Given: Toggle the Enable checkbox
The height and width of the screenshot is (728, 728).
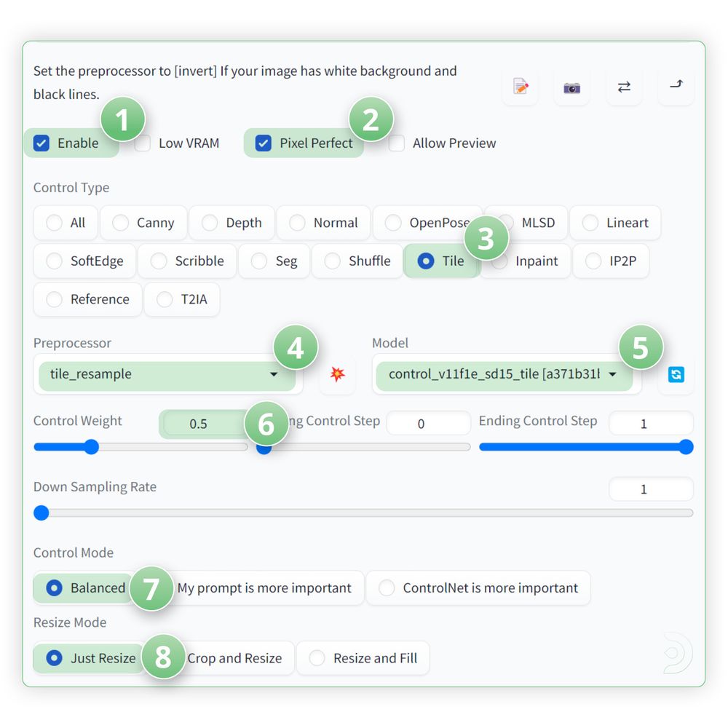Looking at the screenshot, I should click(x=42, y=143).
